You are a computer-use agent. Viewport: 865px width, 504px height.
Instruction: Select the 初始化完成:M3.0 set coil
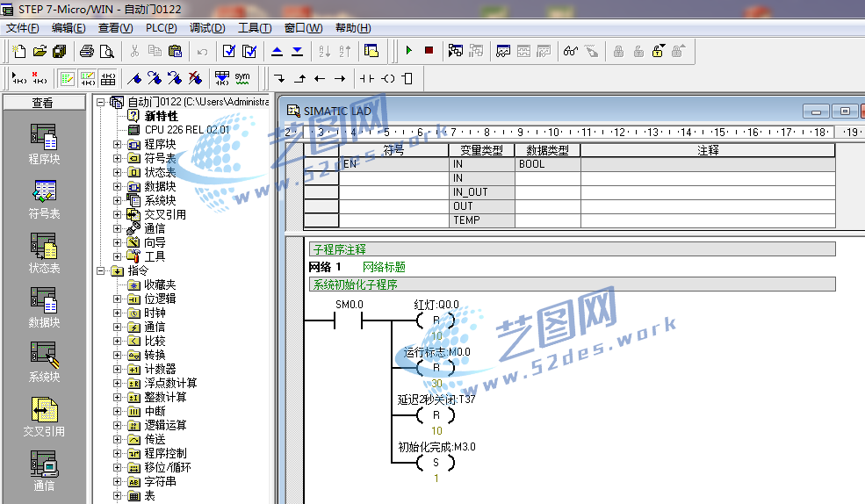pyautogui.click(x=436, y=462)
